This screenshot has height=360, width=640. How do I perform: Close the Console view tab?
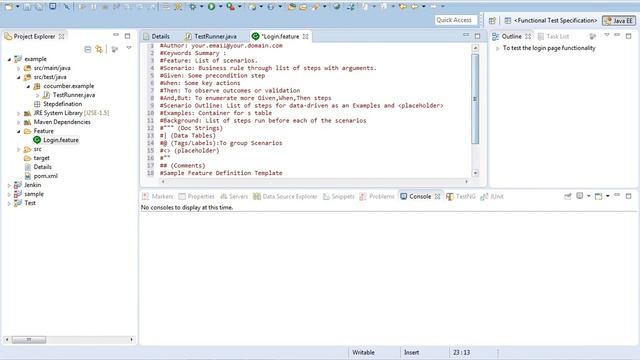click(x=437, y=196)
